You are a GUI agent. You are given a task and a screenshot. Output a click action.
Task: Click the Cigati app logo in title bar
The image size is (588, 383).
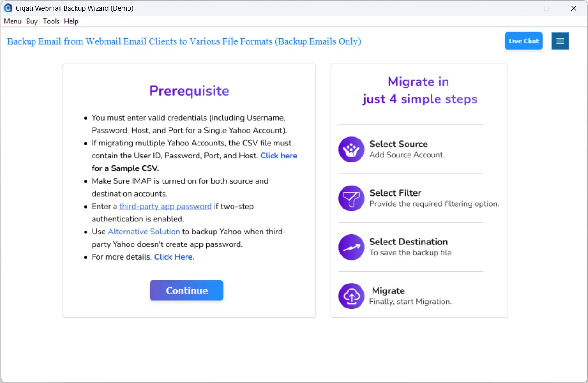8,8
